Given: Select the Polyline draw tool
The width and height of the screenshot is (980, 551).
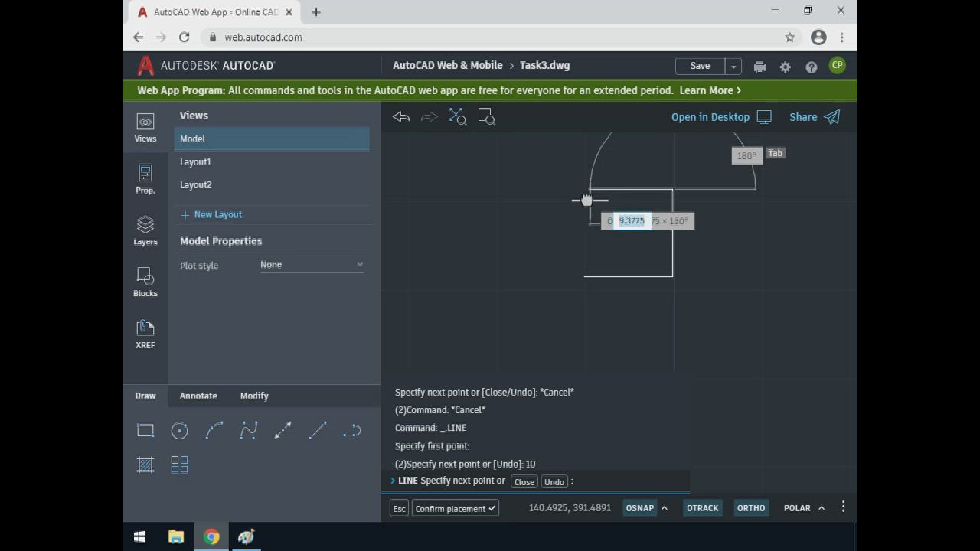Looking at the screenshot, I should pos(352,431).
